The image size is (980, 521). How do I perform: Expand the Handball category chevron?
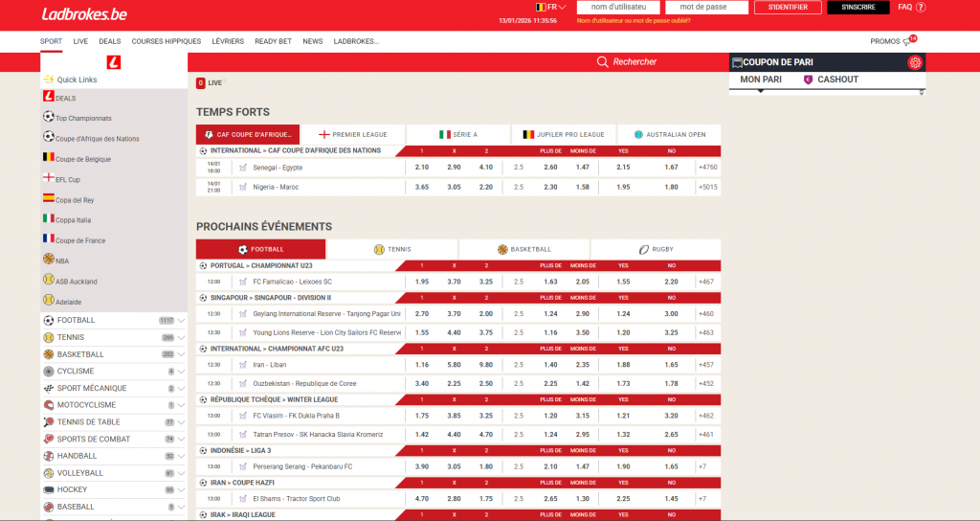coord(181,456)
